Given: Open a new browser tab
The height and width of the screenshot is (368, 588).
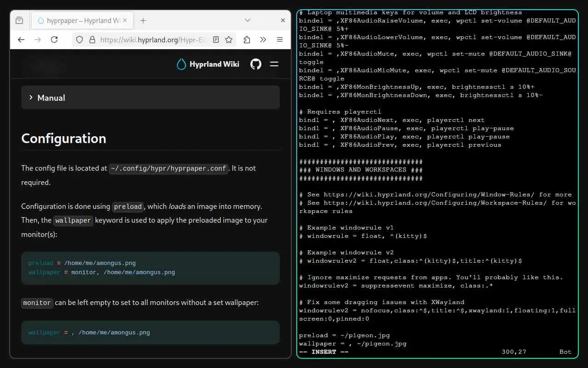Looking at the screenshot, I should click(143, 20).
